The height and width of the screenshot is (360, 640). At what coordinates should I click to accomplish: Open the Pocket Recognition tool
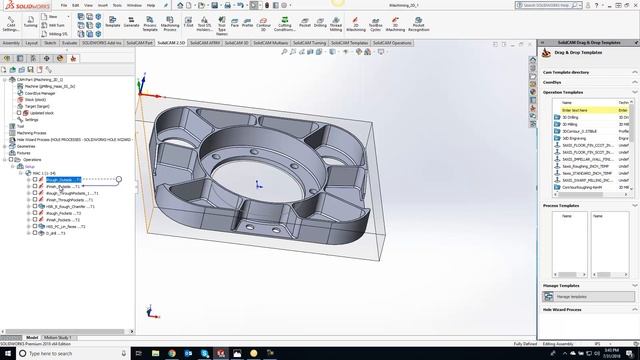click(x=418, y=24)
